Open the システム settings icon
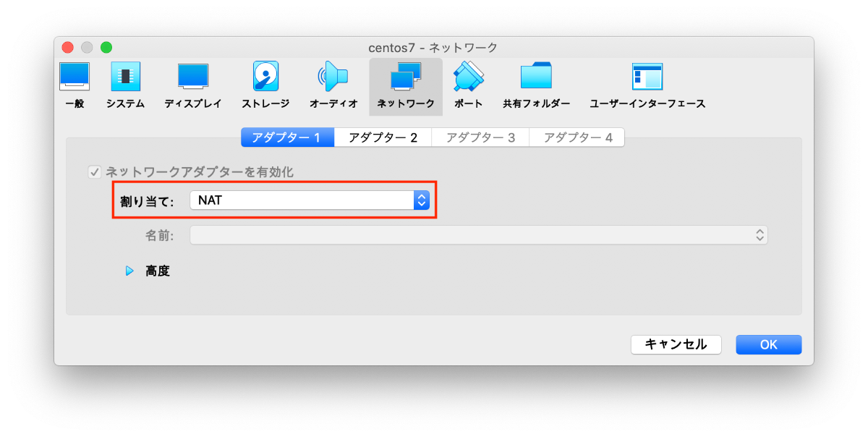868x437 pixels. pos(125,85)
